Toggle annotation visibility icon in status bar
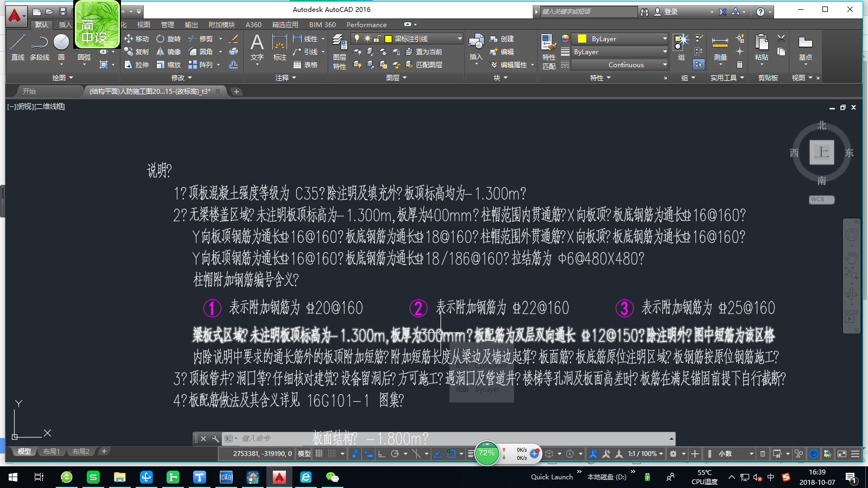 point(593,454)
